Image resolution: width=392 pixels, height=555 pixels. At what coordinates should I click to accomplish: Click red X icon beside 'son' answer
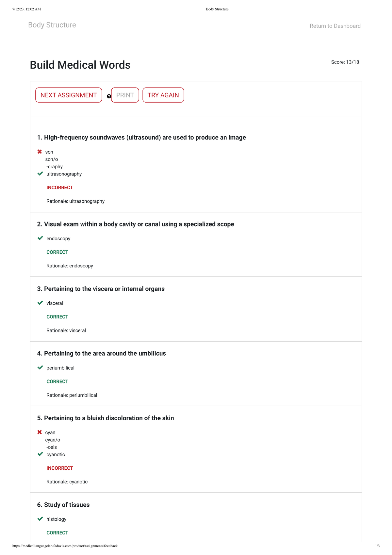pos(40,152)
